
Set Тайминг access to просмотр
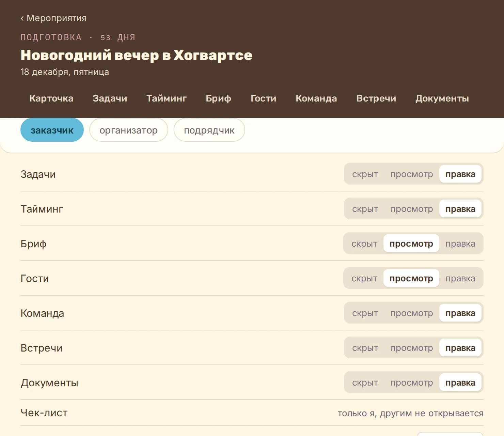412,209
